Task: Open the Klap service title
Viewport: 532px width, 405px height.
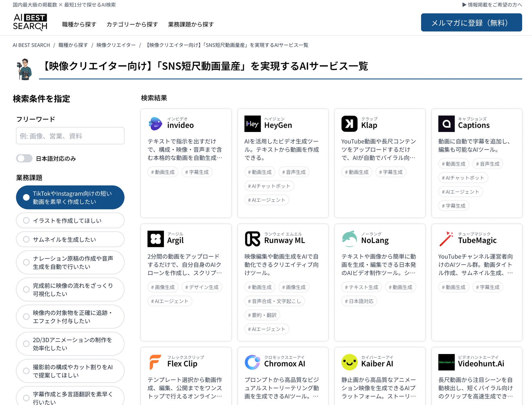Action: pos(369,125)
